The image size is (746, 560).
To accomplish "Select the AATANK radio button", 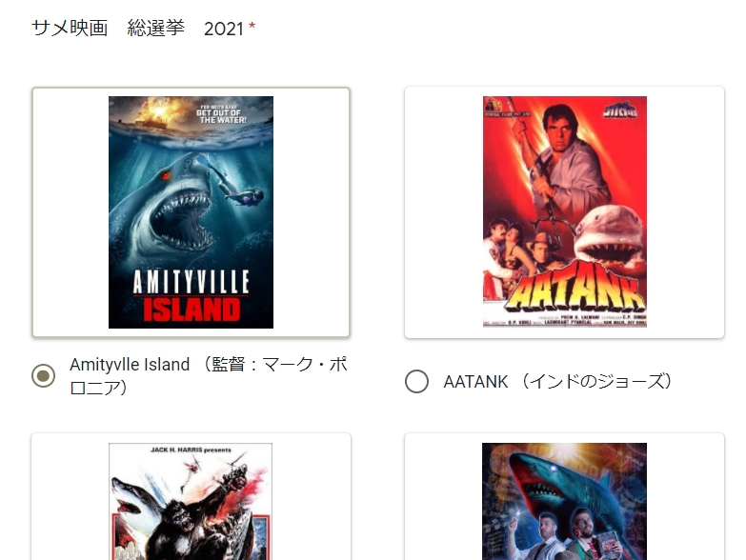I will (416, 381).
